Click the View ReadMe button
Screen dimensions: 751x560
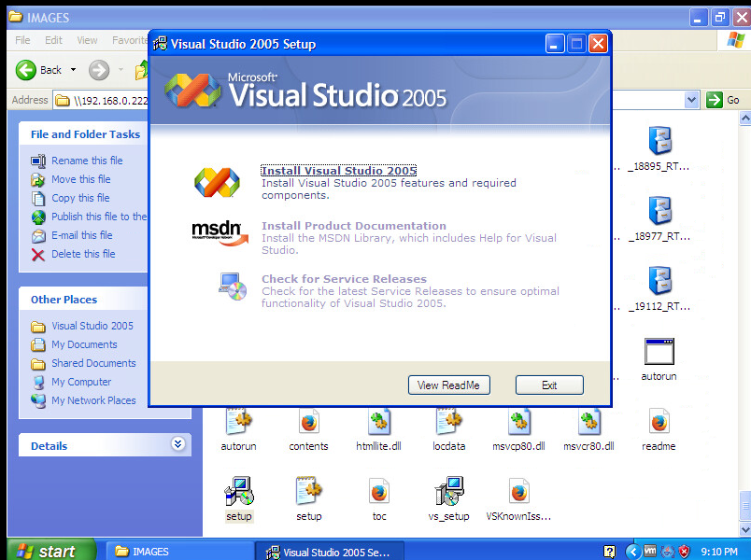coord(448,385)
